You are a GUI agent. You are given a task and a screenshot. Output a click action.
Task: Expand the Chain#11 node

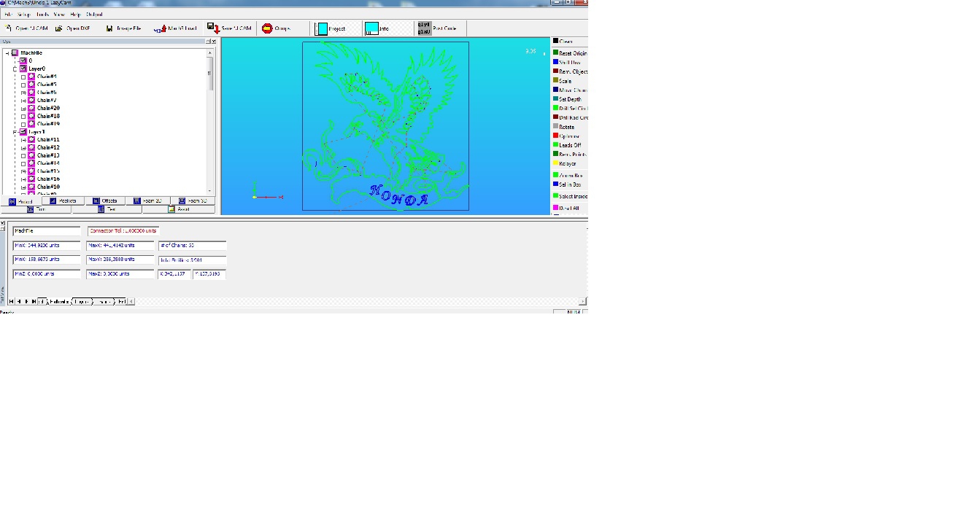tap(23, 140)
